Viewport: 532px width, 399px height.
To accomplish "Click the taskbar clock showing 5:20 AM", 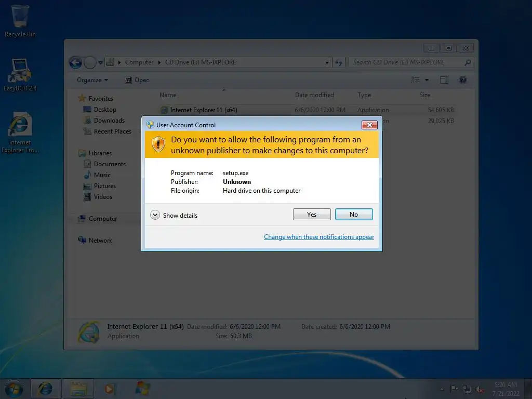I will pos(506,389).
